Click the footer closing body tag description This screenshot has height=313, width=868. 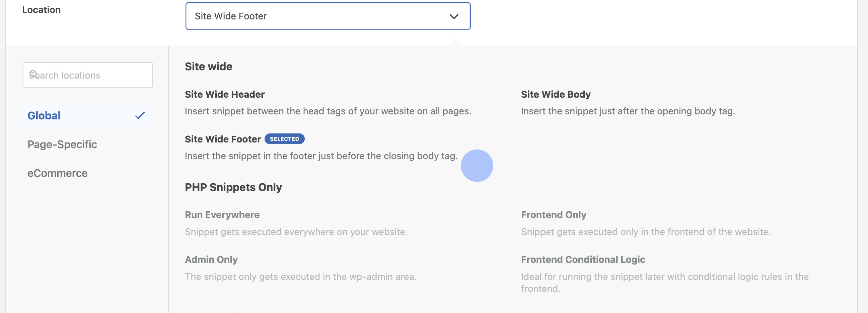321,156
